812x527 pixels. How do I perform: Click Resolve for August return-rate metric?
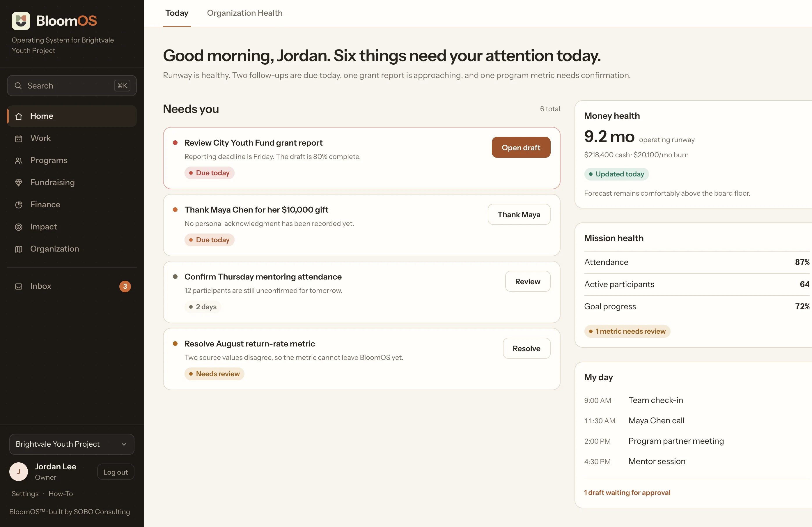pyautogui.click(x=526, y=348)
